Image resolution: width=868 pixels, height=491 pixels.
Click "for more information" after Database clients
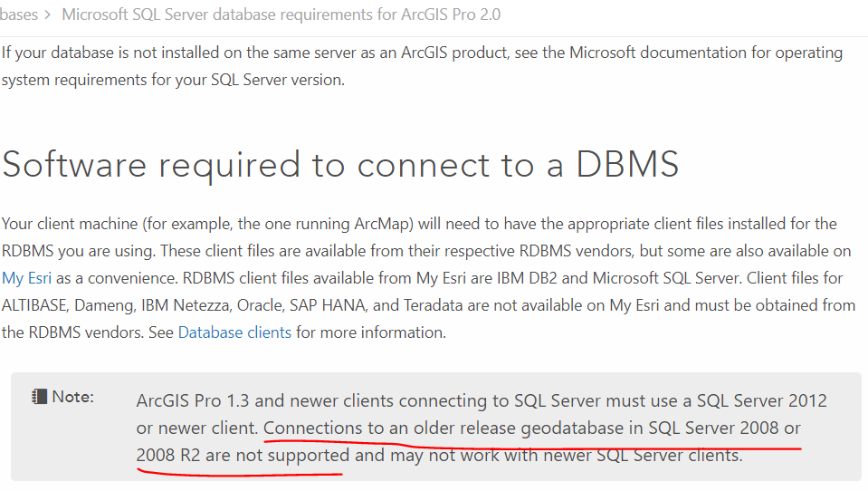tap(371, 332)
